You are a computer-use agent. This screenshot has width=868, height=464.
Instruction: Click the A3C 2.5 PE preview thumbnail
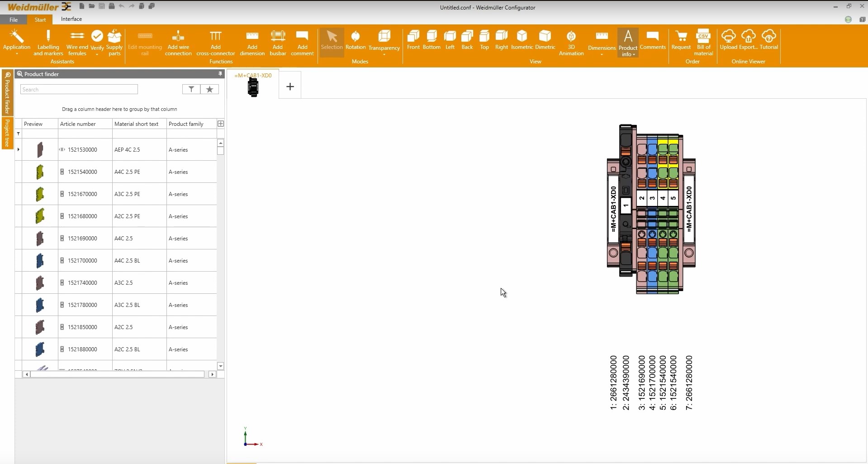point(40,194)
